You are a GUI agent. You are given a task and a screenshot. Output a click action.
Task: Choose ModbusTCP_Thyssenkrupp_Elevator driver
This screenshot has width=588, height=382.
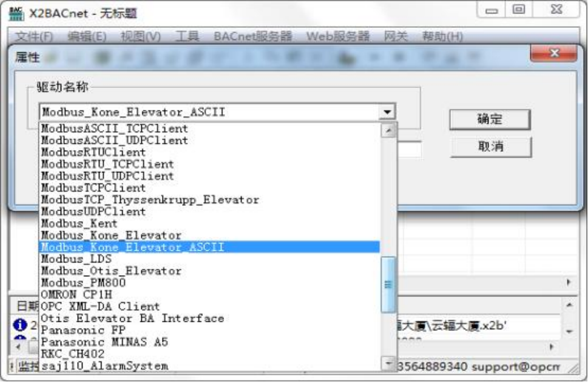(209, 200)
